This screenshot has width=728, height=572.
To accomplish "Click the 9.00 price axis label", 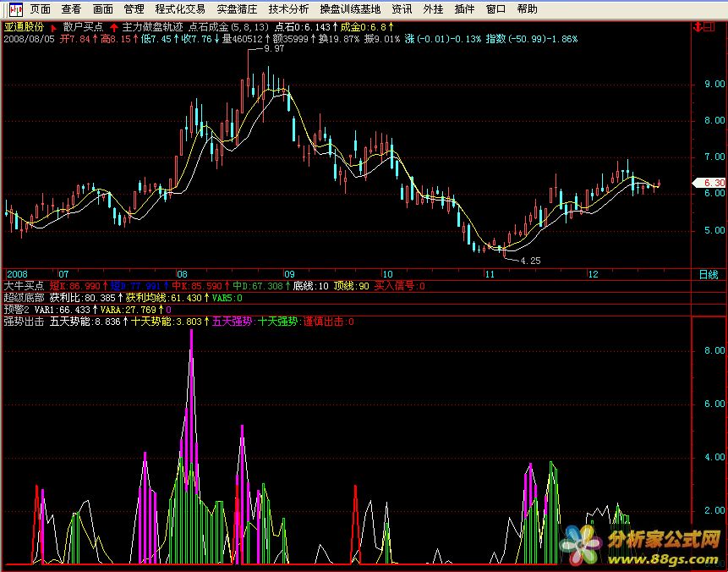I will click(x=714, y=84).
